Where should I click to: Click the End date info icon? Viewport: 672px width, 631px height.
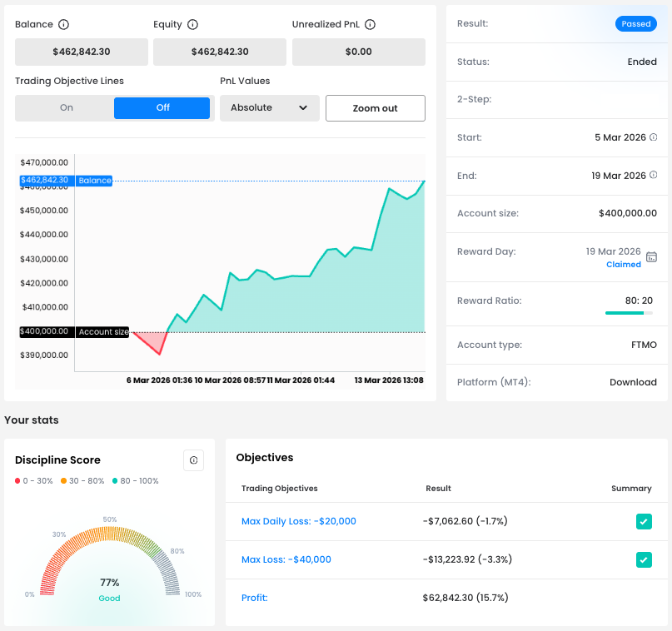click(x=653, y=176)
